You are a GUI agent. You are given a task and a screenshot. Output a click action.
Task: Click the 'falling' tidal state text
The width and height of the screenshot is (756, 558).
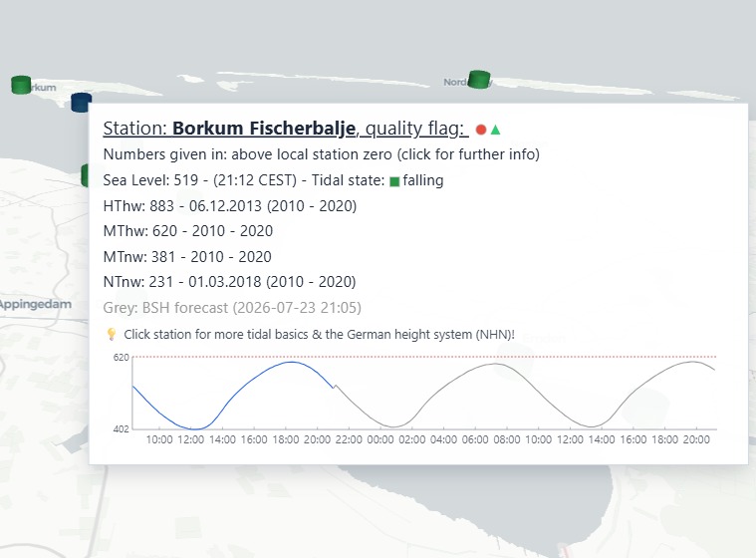(423, 180)
